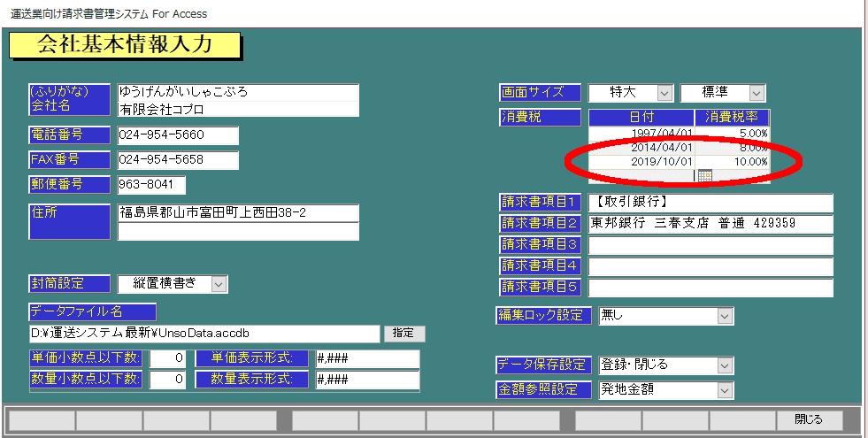This screenshot has height=438, width=868.
Task: Select the 10.00% tax rate cell
Action: coord(733,162)
